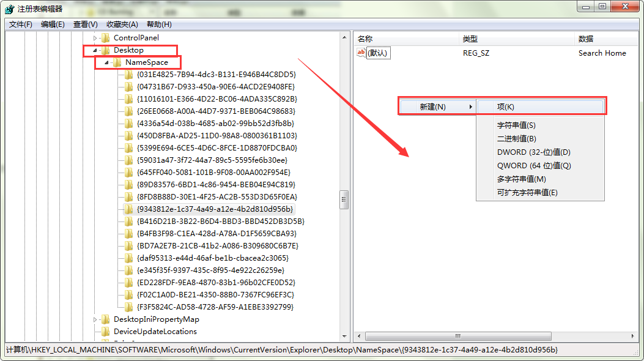The width and height of the screenshot is (644, 361).
Task: Click the REG_SZ string value icon
Action: (x=361, y=53)
